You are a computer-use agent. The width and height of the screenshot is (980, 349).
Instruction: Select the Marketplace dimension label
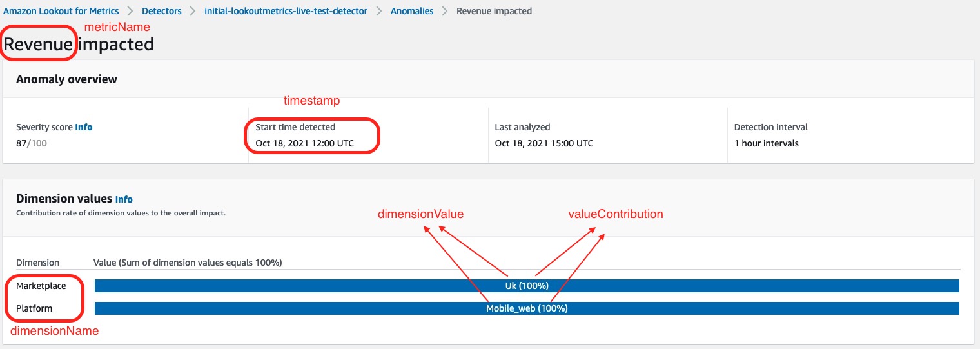(41, 286)
